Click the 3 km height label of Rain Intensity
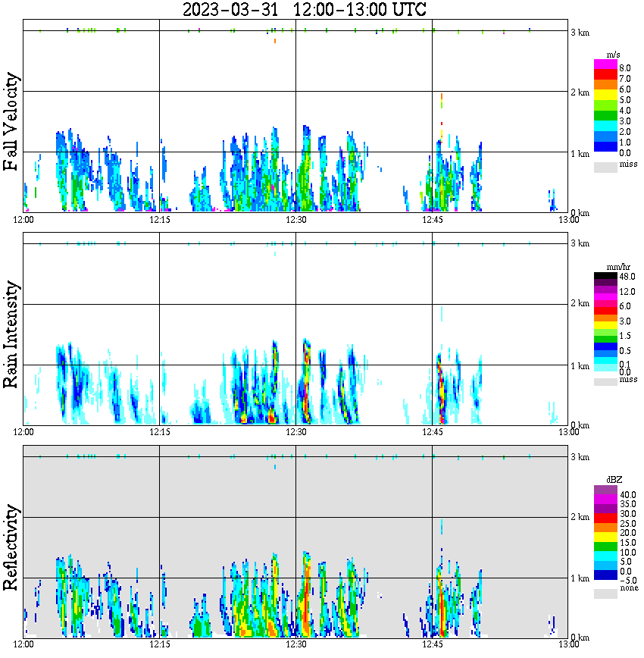Image resolution: width=644 pixels, height=658 pixels. [x=580, y=243]
